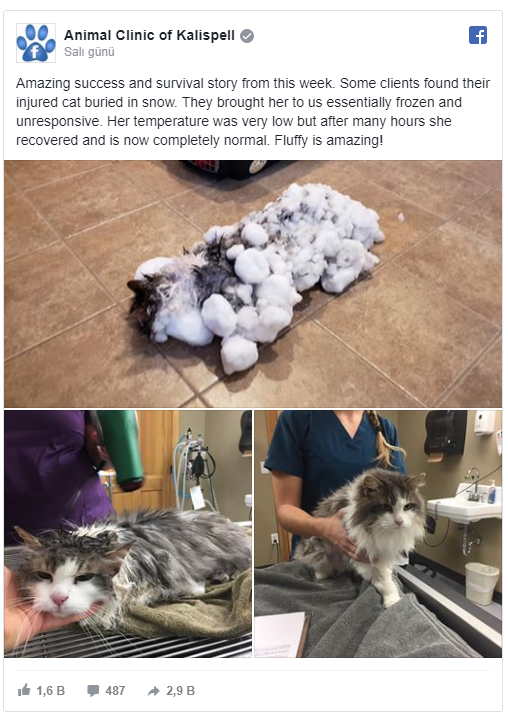Click the post text line starting "Amazing success"

[x=253, y=83]
